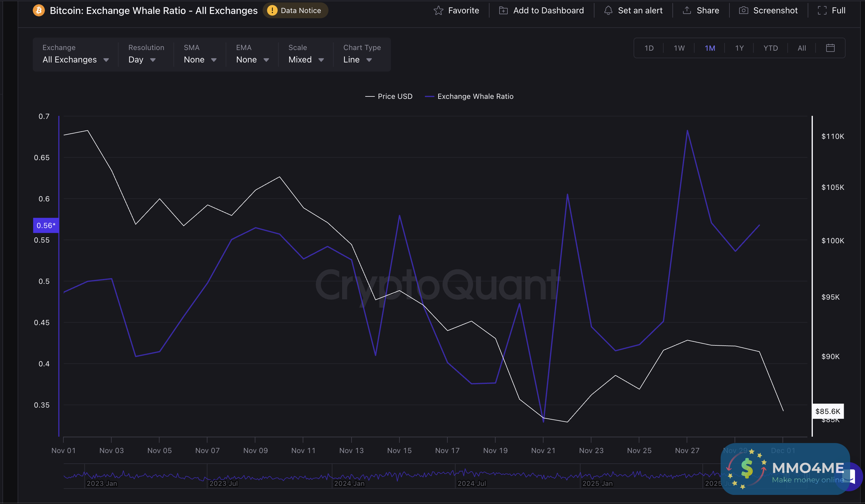Select the All time range button
Image resolution: width=865 pixels, height=504 pixels.
(x=802, y=48)
